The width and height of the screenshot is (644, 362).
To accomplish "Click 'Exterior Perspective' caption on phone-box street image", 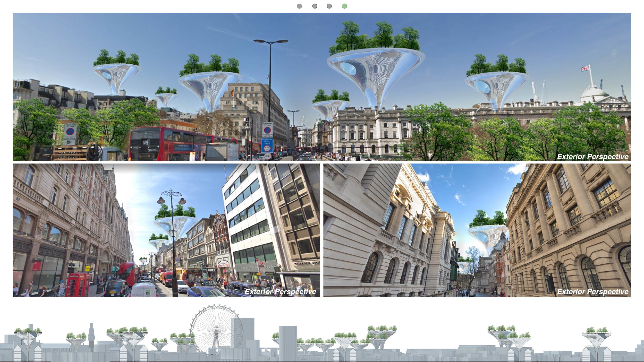I will tap(281, 291).
